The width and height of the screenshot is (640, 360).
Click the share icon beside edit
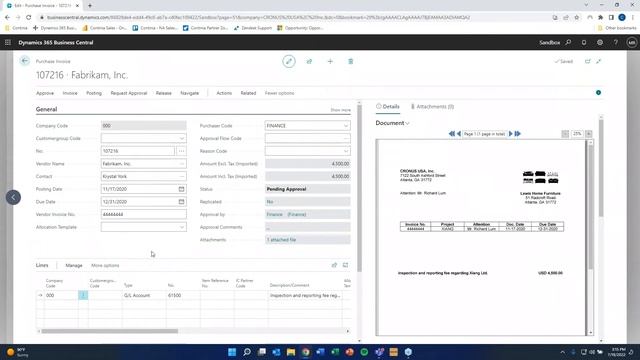point(309,61)
